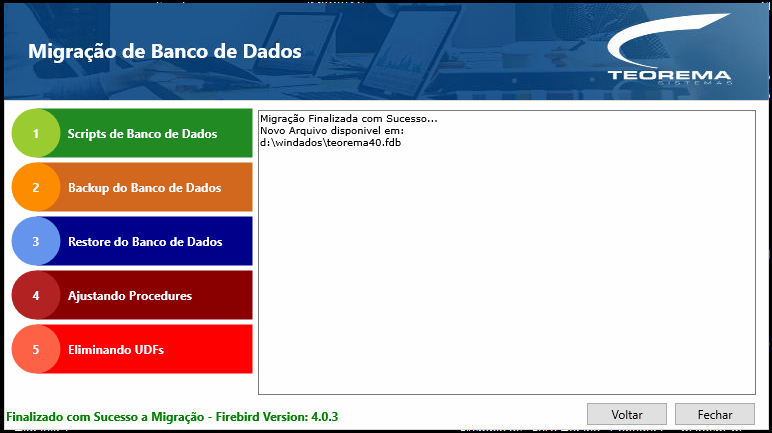Click the 'Migração de Banco de Dados' title
This screenshot has height=433, width=772.
[164, 52]
